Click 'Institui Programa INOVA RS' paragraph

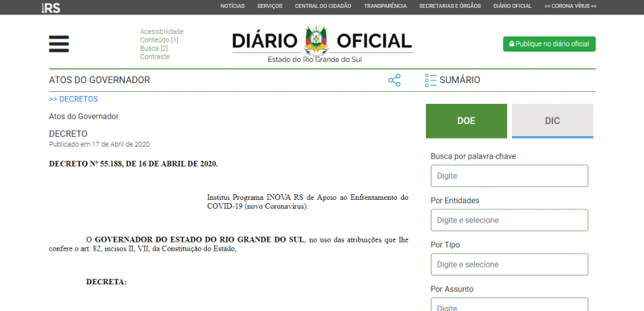pos(308,201)
